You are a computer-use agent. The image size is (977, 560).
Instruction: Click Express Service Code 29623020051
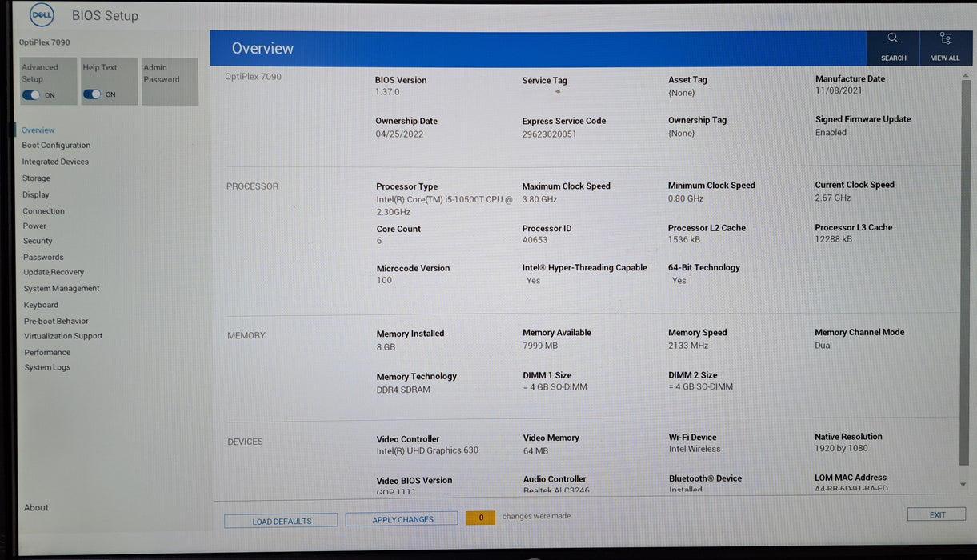click(549, 134)
